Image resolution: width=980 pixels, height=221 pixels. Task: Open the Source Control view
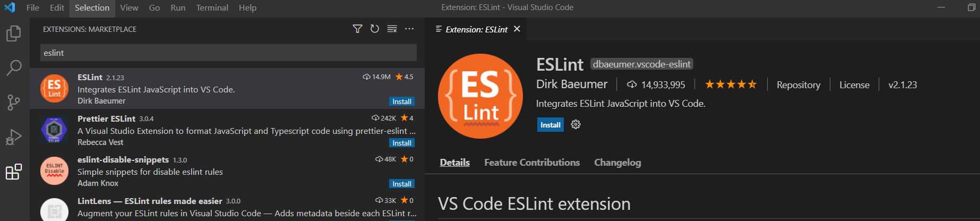pyautogui.click(x=13, y=102)
